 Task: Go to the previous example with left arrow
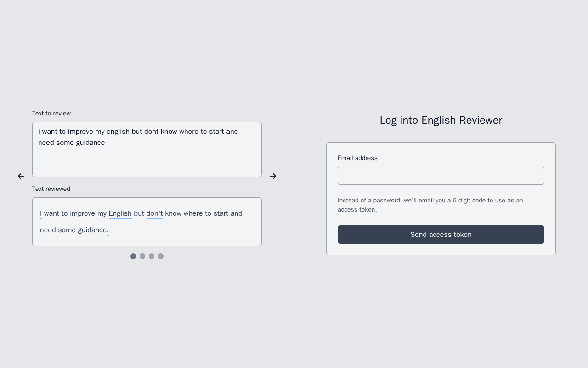(21, 176)
